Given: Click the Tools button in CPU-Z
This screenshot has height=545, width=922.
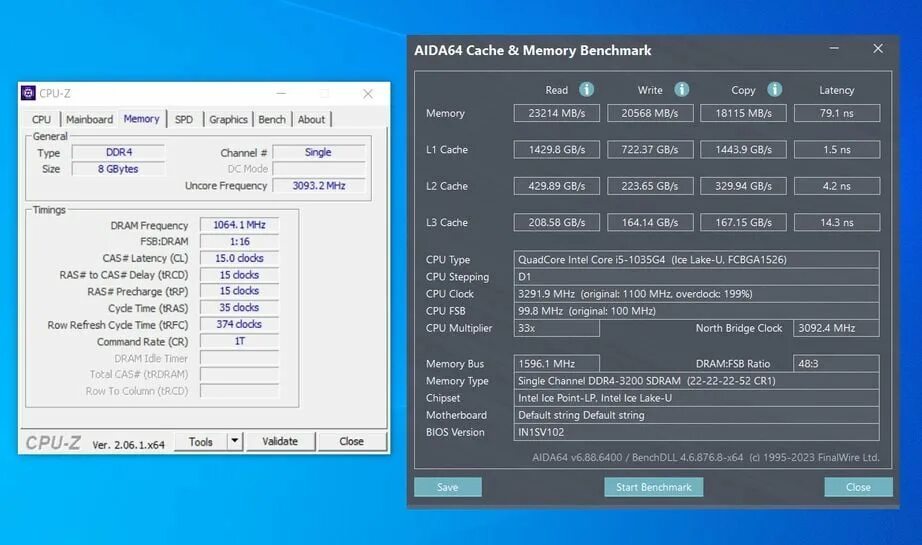Looking at the screenshot, I should point(201,442).
